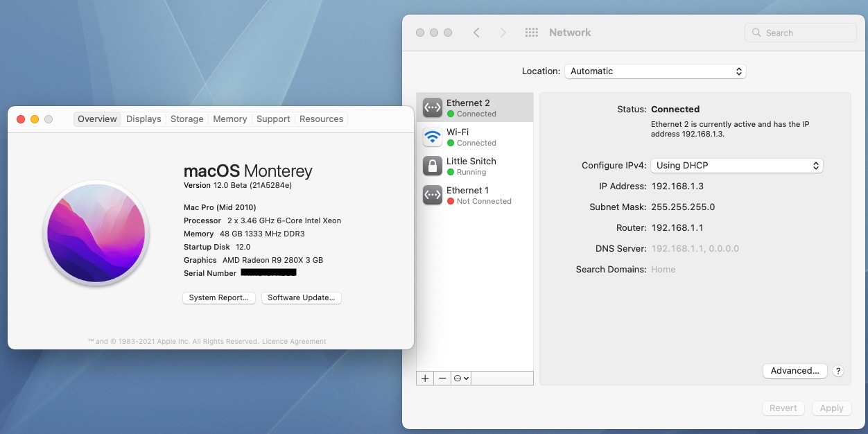Click Mac Pro (Mid 2010) text

pyautogui.click(x=220, y=207)
